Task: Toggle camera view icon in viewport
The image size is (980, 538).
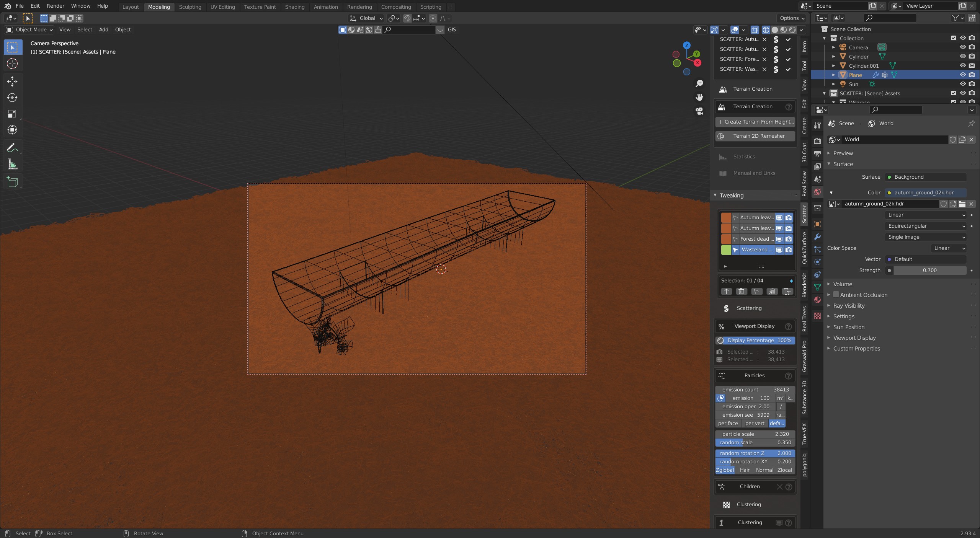Action: pyautogui.click(x=699, y=111)
